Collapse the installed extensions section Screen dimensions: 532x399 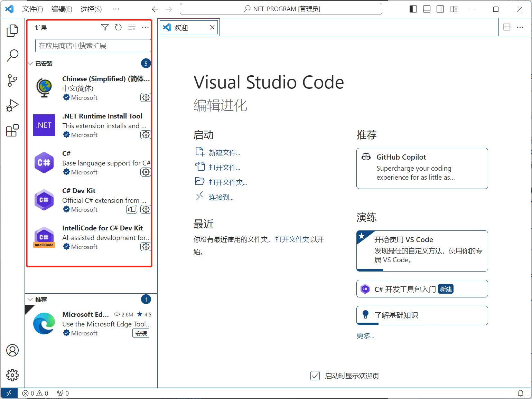click(30, 64)
